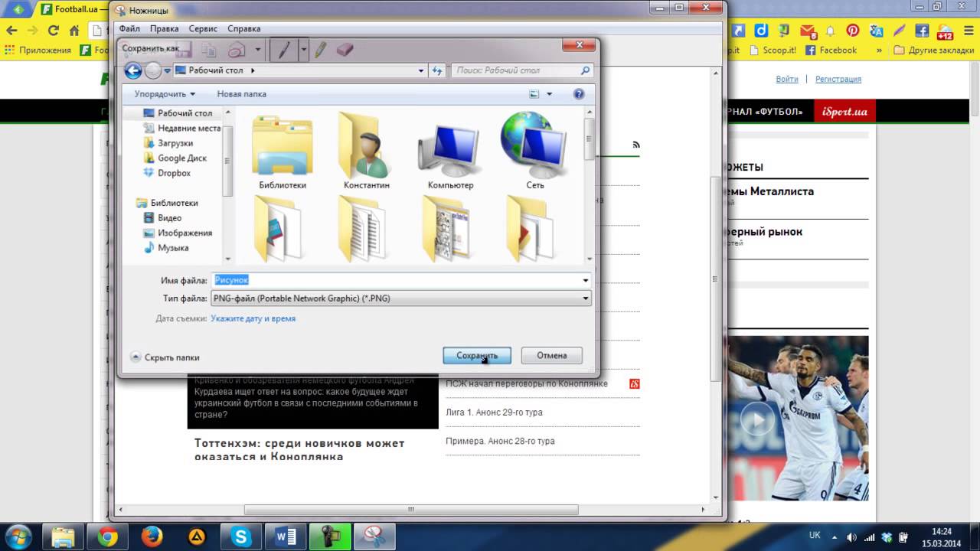Open the Файл menu in Snipping Tool
Screen dimensions: 980x551
(x=129, y=28)
